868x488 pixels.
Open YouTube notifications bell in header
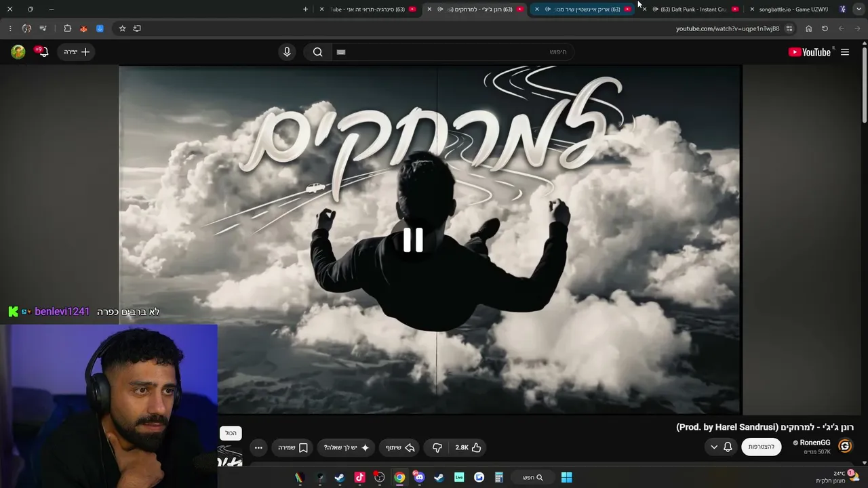pyautogui.click(x=43, y=52)
